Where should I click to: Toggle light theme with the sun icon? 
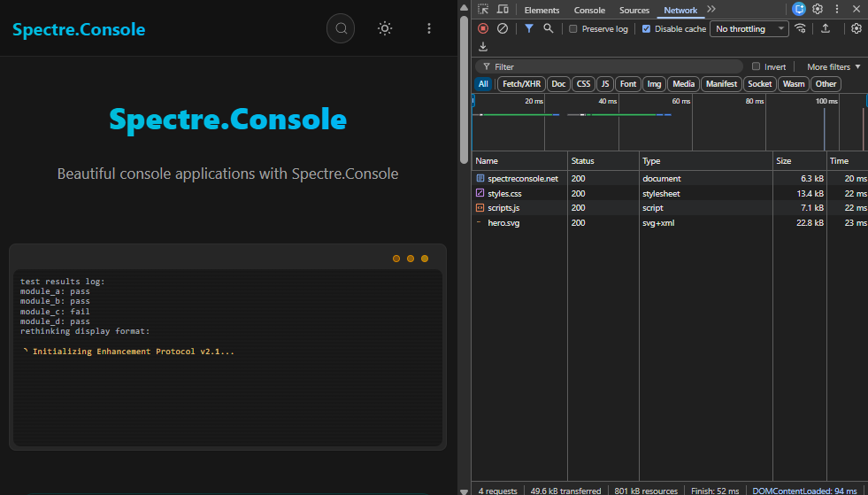pyautogui.click(x=385, y=28)
